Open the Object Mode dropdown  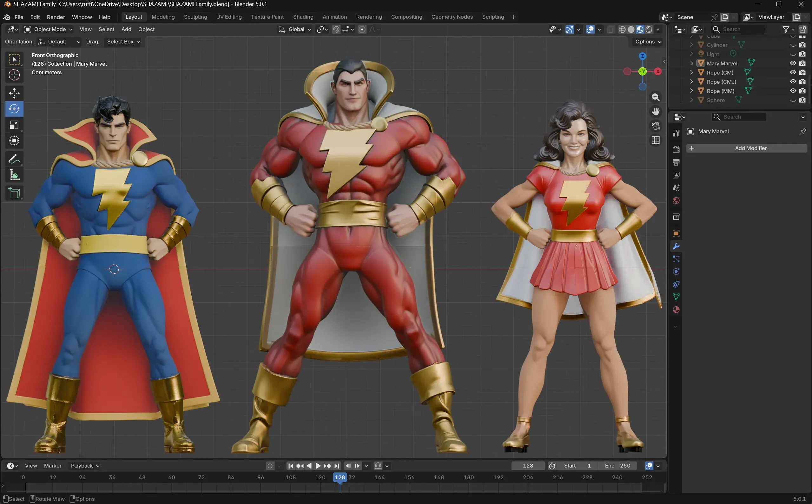[x=49, y=29]
